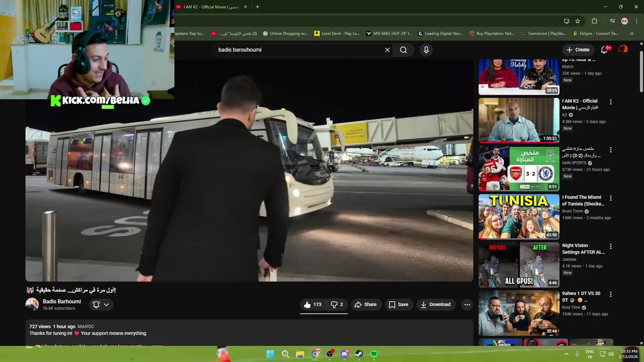Click the YouTube search magnifier button
The width and height of the screenshot is (644, 362).
404,50
